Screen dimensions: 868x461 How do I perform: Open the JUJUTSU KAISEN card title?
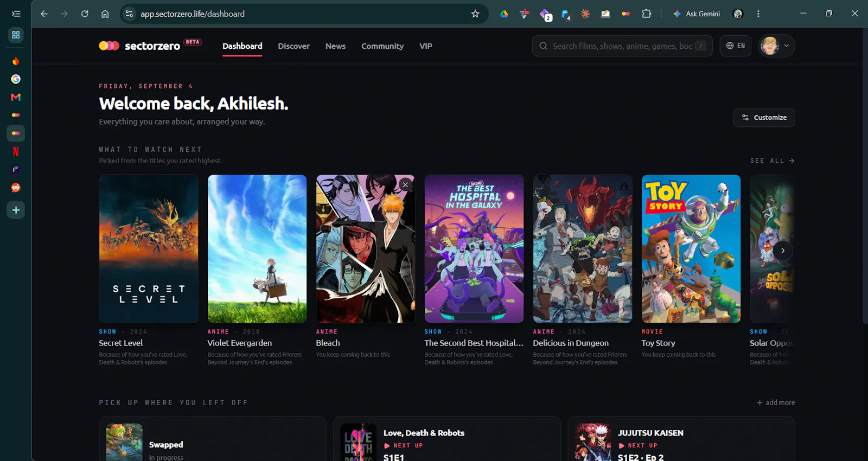click(650, 433)
